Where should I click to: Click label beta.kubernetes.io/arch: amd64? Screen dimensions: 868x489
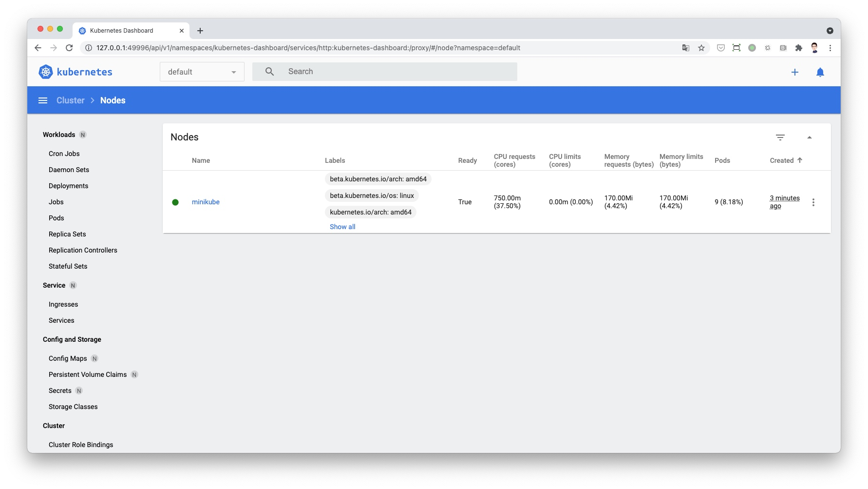[378, 179]
